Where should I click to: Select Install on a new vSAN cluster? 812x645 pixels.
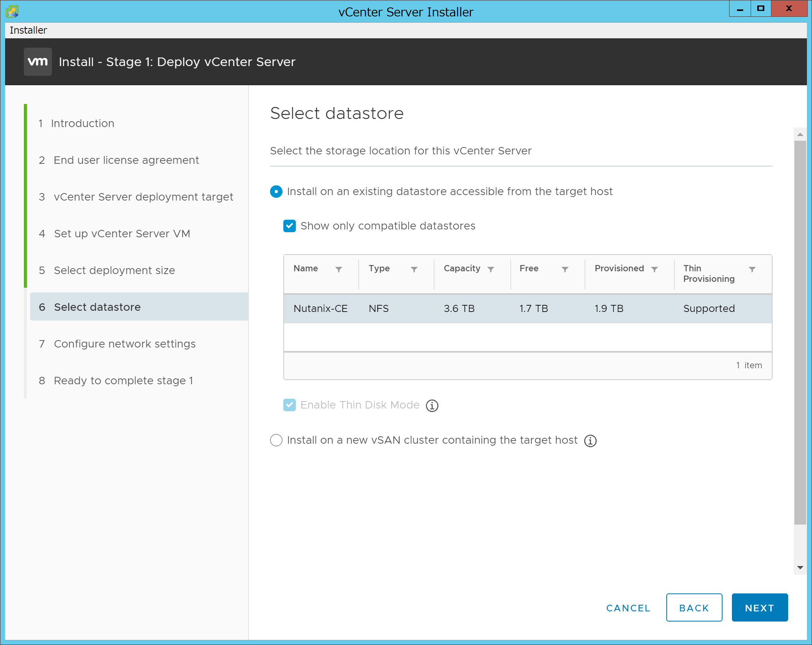(276, 440)
